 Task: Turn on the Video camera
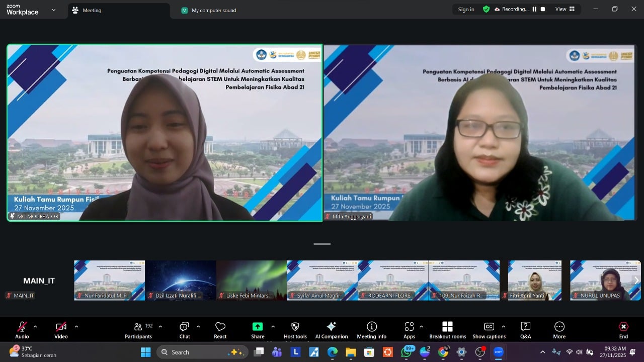click(61, 330)
